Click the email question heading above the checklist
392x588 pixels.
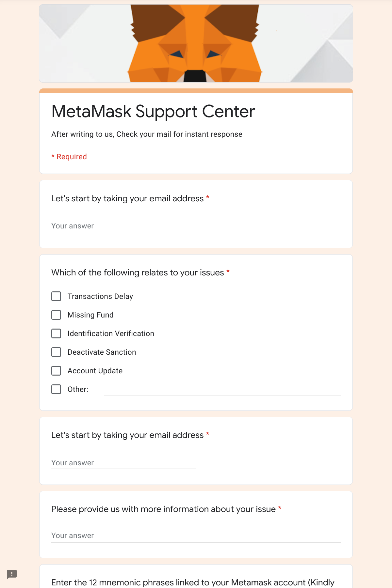[x=127, y=198]
